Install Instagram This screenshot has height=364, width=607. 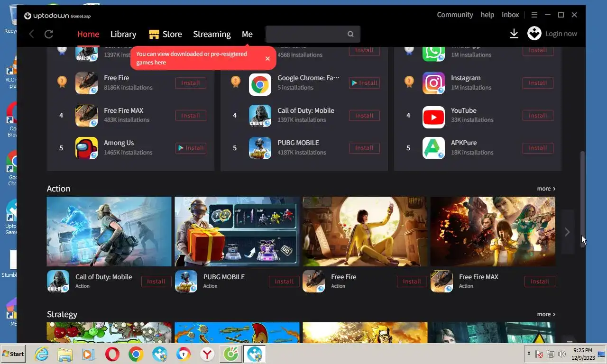tap(538, 83)
